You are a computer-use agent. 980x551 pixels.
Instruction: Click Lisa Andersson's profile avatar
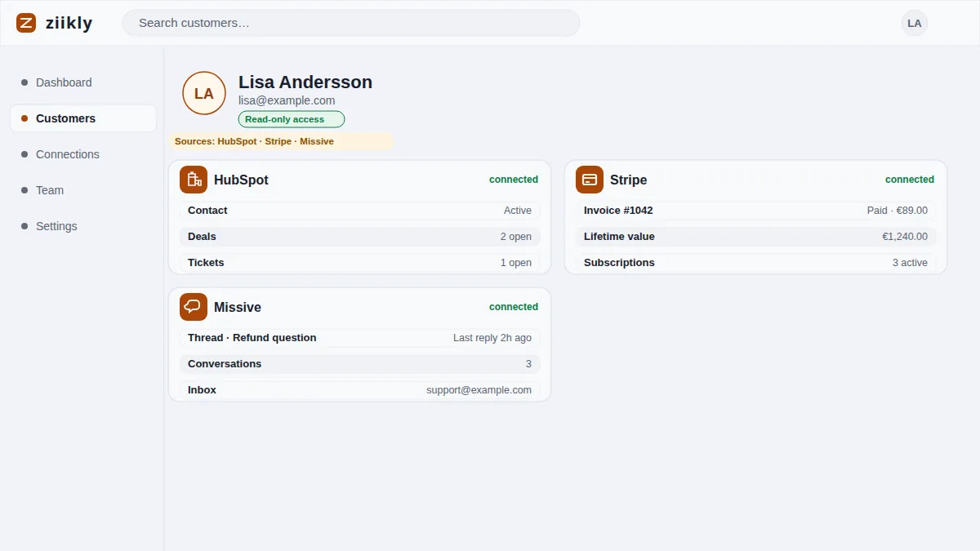tap(204, 93)
